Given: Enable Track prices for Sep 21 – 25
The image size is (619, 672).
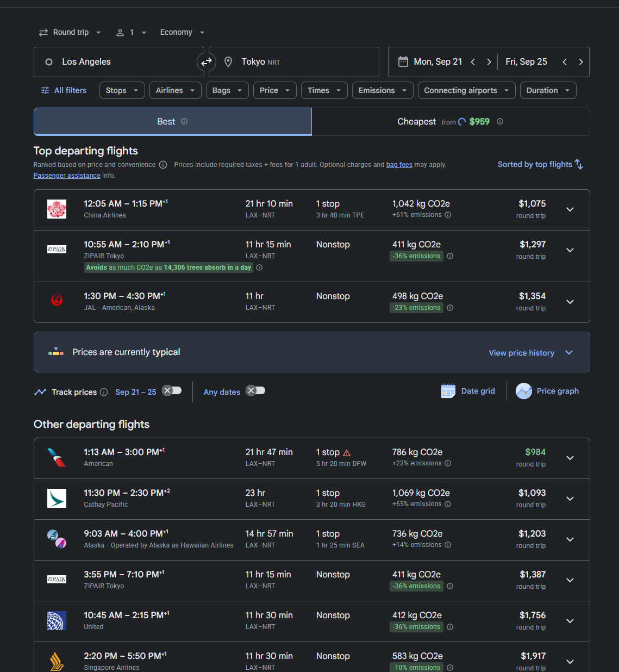Looking at the screenshot, I should (172, 390).
